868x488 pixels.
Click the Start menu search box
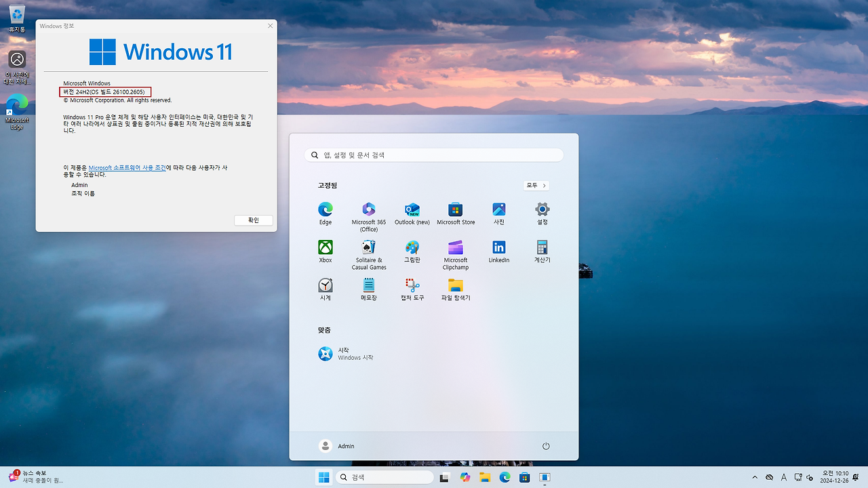click(434, 155)
